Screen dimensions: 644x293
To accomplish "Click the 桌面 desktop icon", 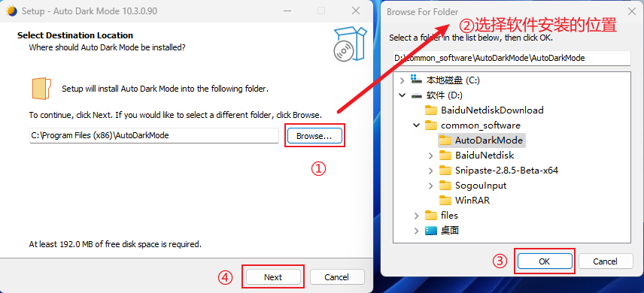I will [431, 231].
